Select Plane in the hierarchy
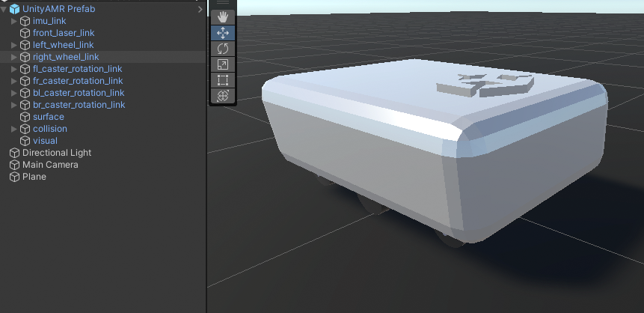Viewport: 644px width, 313px height. click(34, 177)
